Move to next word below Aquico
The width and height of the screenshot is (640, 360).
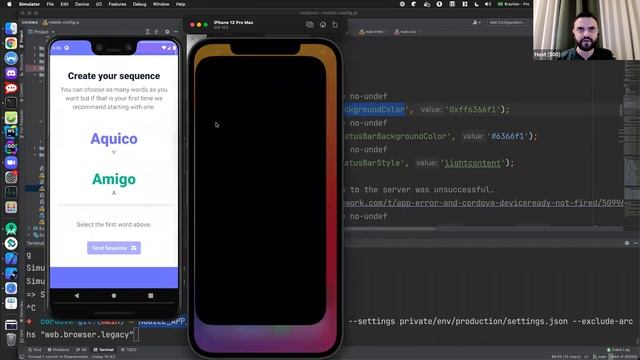(x=114, y=152)
